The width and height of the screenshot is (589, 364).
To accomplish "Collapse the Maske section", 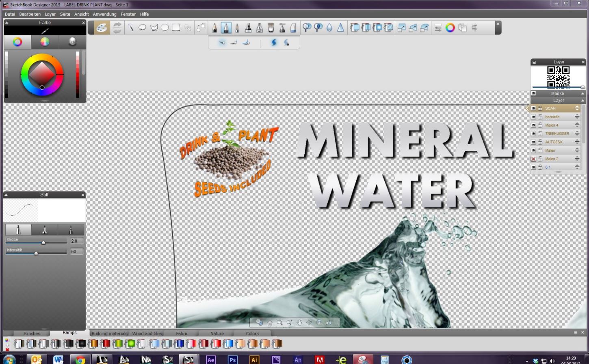I will pyautogui.click(x=583, y=93).
